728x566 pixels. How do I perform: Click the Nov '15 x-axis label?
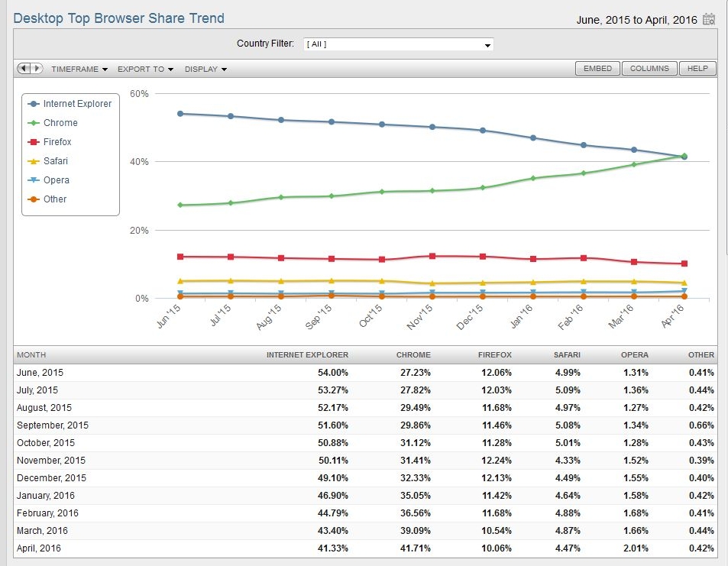coord(420,317)
